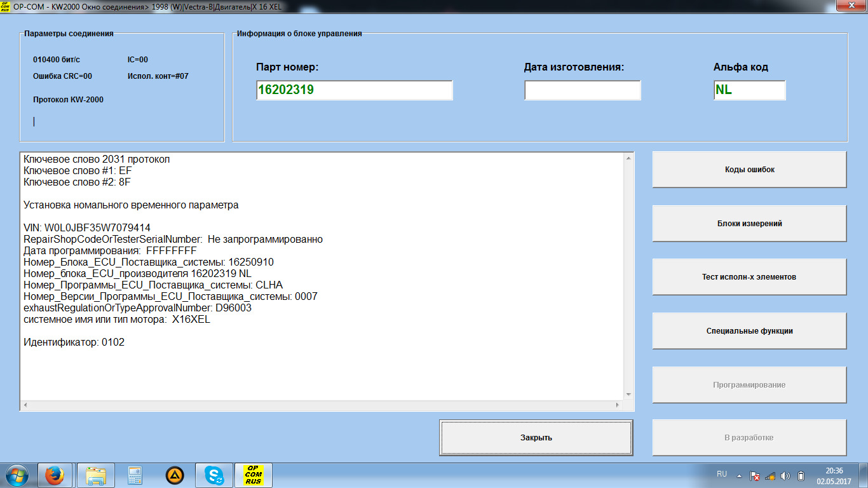This screenshot has height=488, width=868.
Task: Click the greyed-out В разработке button
Action: coord(749,437)
